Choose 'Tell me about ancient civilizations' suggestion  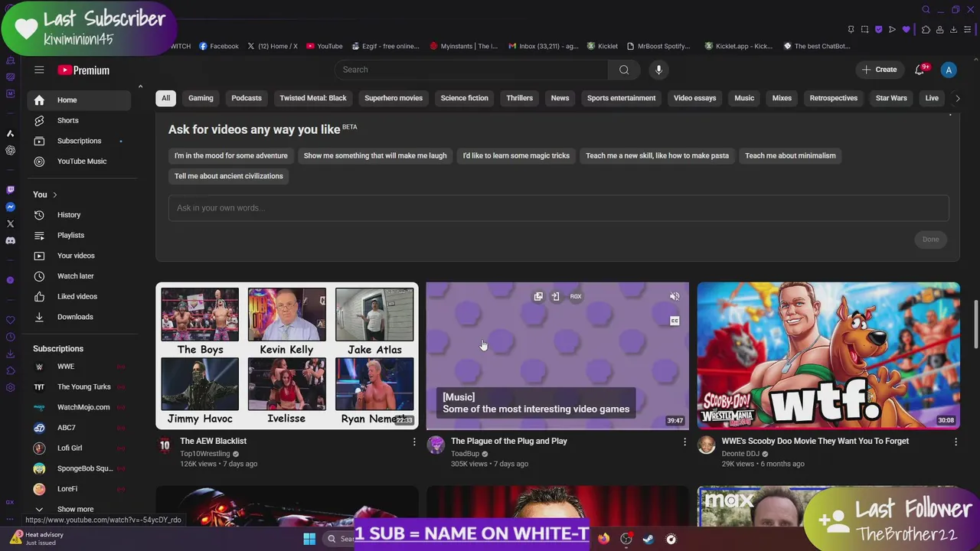pyautogui.click(x=228, y=176)
